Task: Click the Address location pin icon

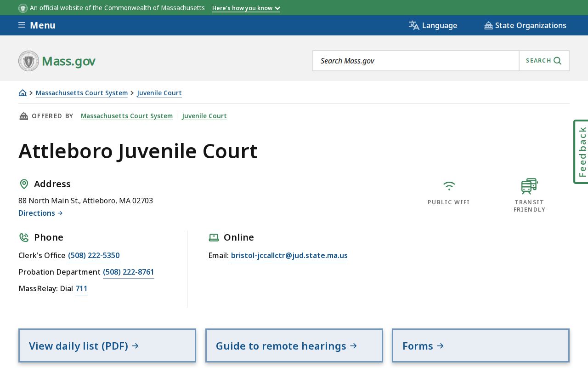Action: point(24,184)
